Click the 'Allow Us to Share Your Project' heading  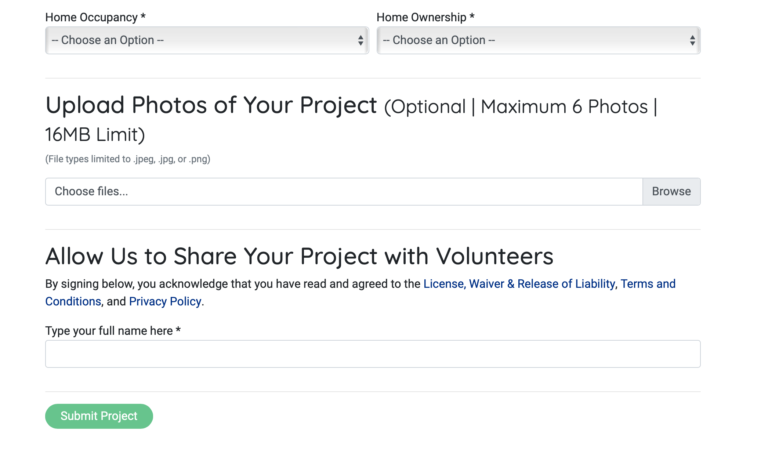pyautogui.click(x=299, y=256)
